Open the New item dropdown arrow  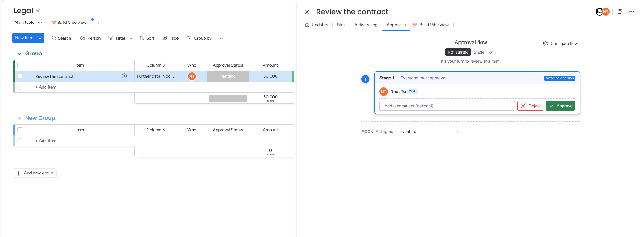pyautogui.click(x=40, y=38)
